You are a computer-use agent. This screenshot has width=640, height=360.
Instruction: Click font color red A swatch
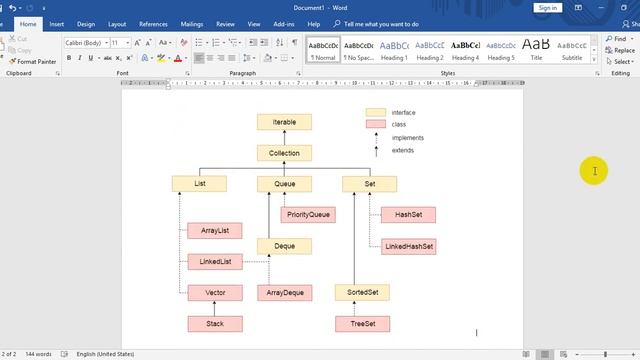pyautogui.click(x=178, y=58)
